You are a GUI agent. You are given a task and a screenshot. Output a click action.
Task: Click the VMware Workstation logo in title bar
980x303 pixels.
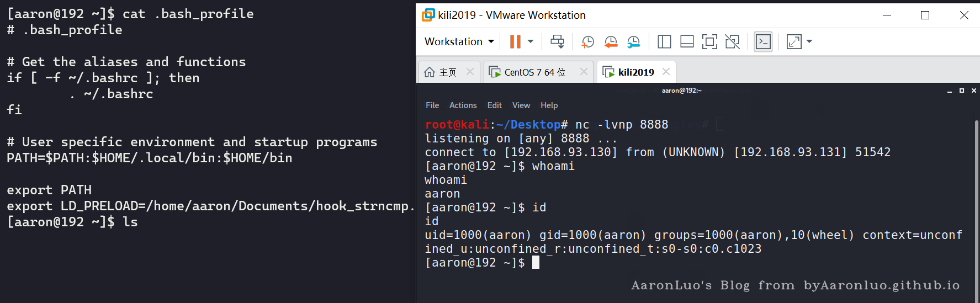pos(428,15)
